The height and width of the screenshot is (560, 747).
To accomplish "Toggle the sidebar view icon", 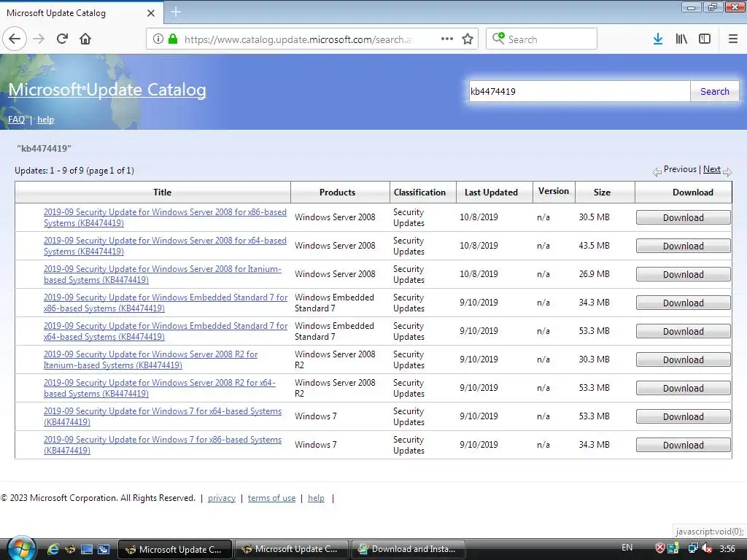I will pyautogui.click(x=705, y=39).
